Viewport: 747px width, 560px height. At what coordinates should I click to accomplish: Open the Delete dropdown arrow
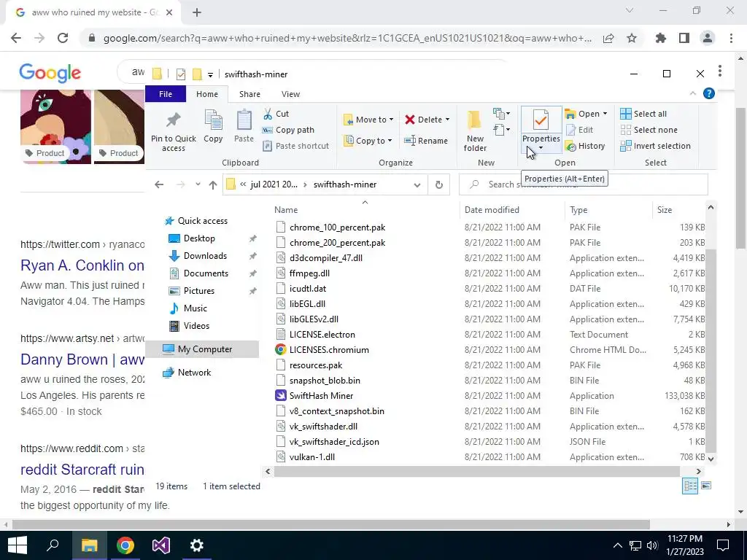point(447,120)
